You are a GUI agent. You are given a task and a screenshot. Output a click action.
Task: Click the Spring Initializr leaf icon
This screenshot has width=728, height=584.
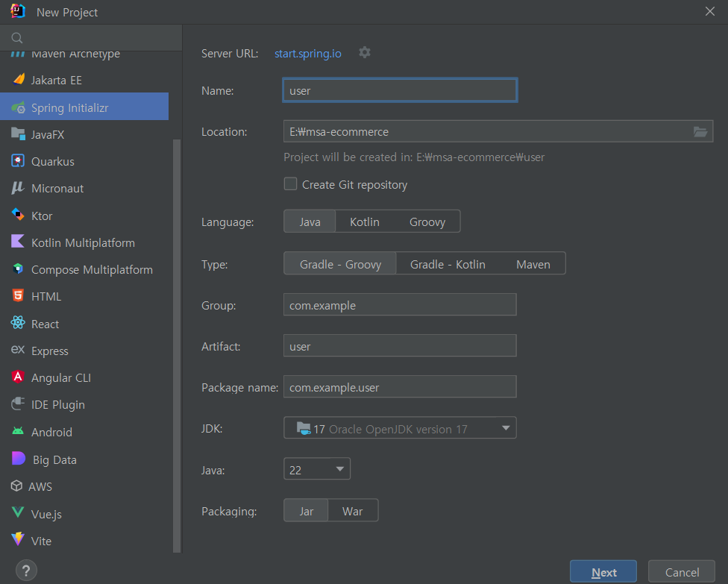(x=18, y=107)
